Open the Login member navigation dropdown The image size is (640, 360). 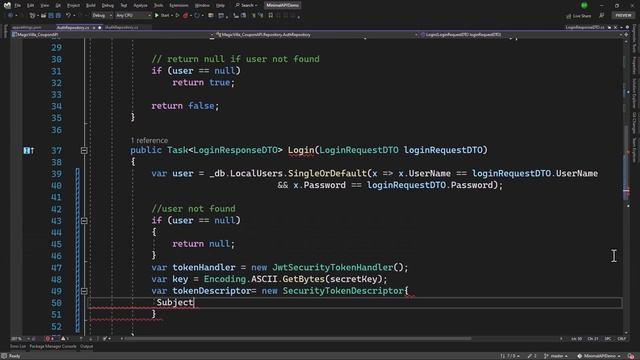520,35
